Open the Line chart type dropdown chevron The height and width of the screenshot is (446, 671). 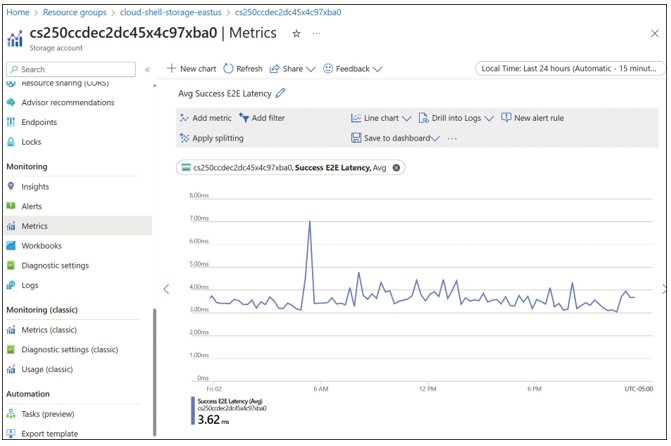(x=407, y=119)
